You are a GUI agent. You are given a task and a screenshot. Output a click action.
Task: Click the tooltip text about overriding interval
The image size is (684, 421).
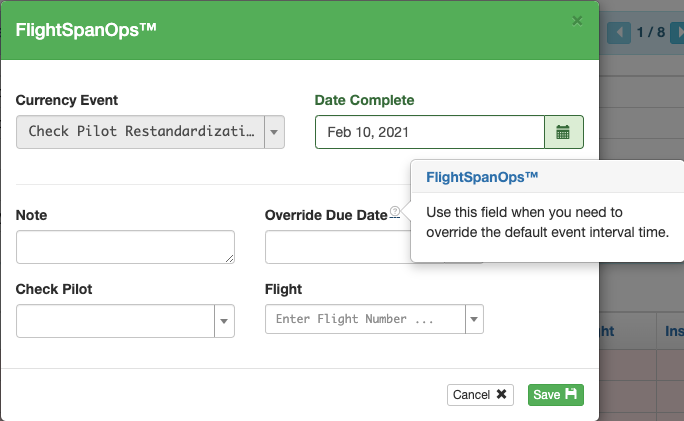point(547,222)
